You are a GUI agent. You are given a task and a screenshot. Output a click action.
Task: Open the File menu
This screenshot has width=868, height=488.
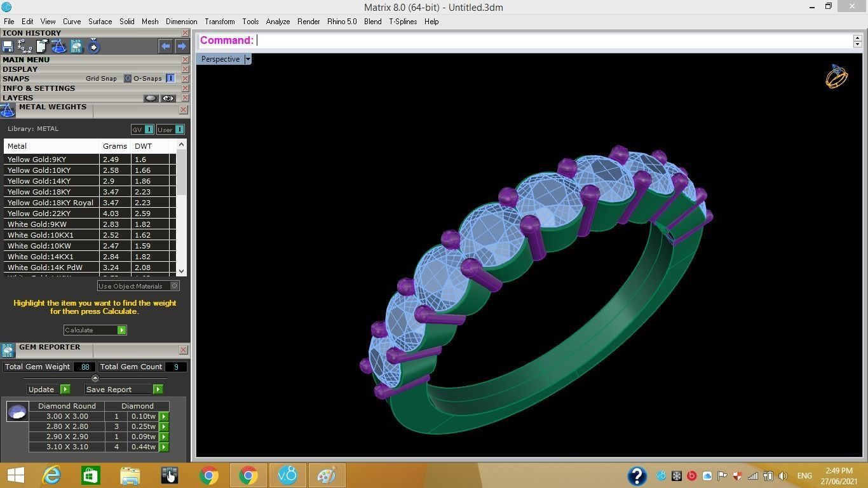(x=9, y=22)
